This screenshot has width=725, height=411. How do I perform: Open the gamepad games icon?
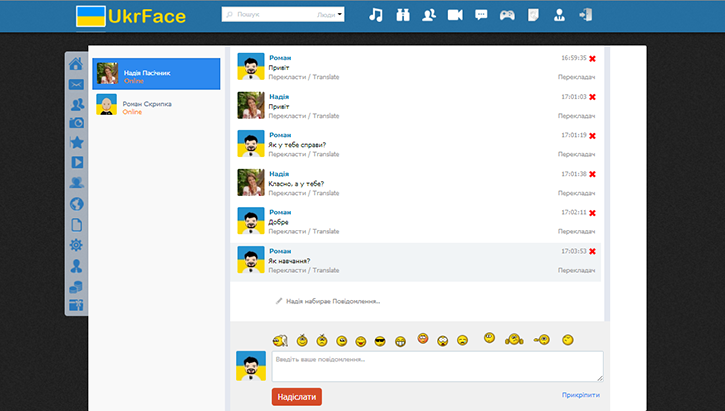click(x=507, y=15)
